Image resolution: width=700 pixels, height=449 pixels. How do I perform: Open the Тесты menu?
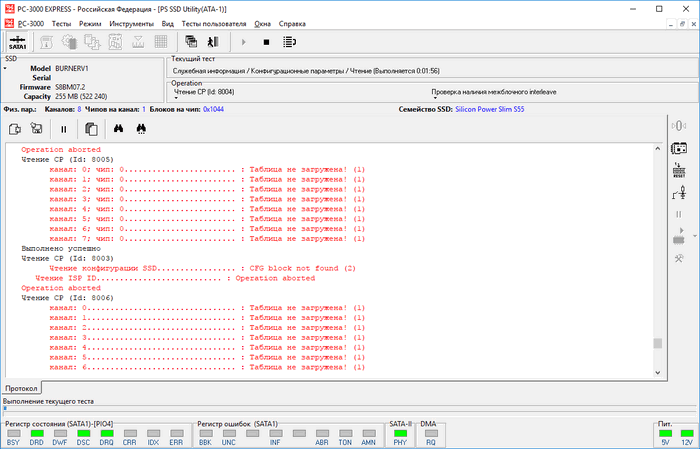click(61, 21)
